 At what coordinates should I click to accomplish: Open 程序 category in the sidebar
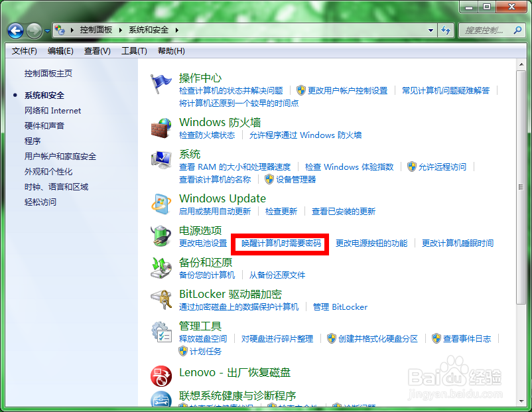coord(33,141)
